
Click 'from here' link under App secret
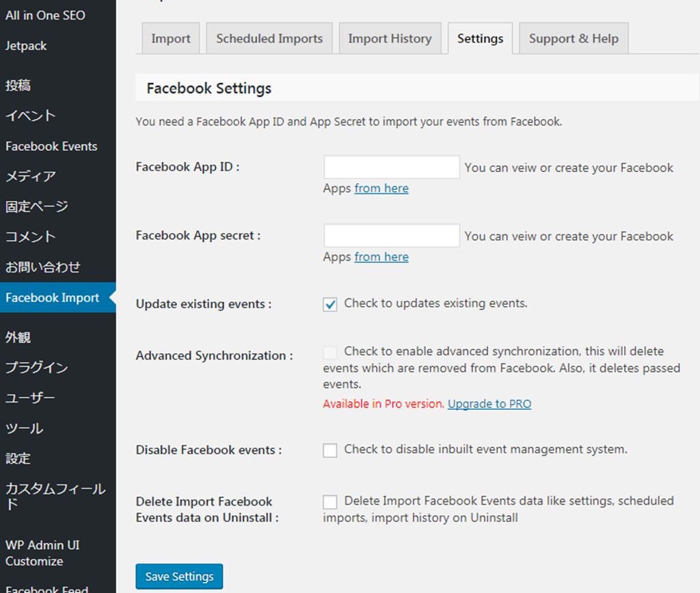pyautogui.click(x=381, y=257)
